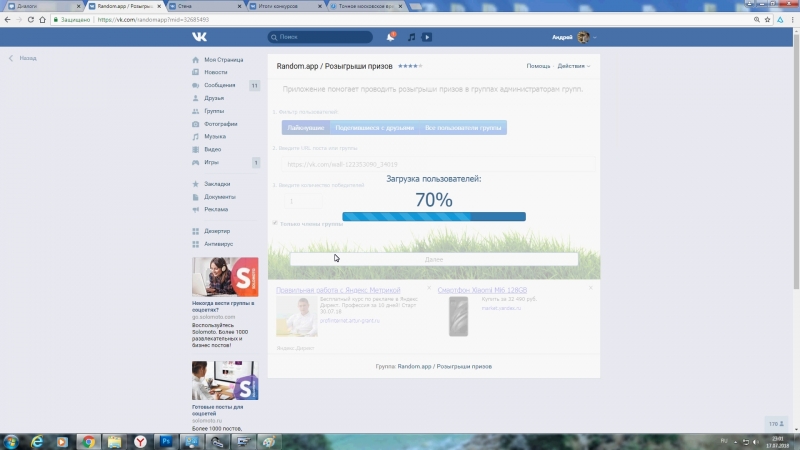Open the Андрей profile dropdown

(x=574, y=37)
